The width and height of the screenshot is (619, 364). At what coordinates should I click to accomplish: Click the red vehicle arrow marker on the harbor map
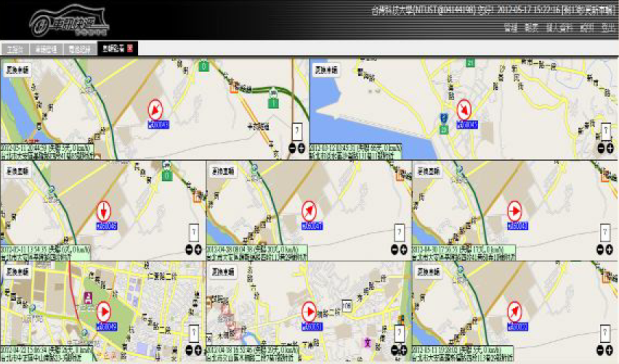[464, 109]
